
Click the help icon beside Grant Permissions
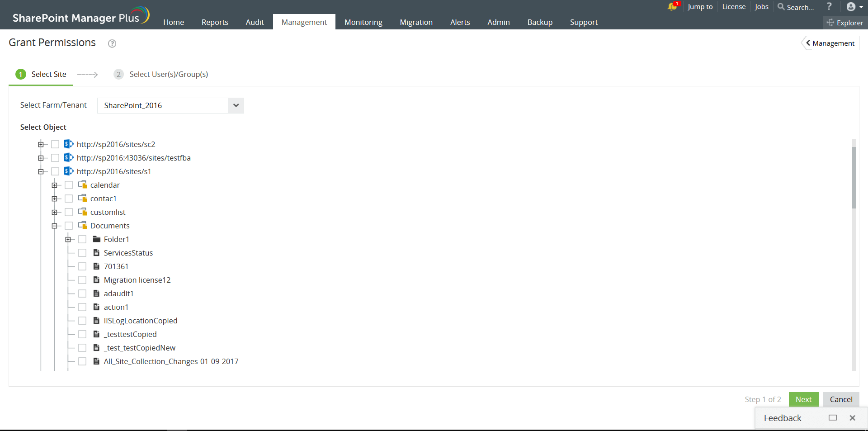112,43
